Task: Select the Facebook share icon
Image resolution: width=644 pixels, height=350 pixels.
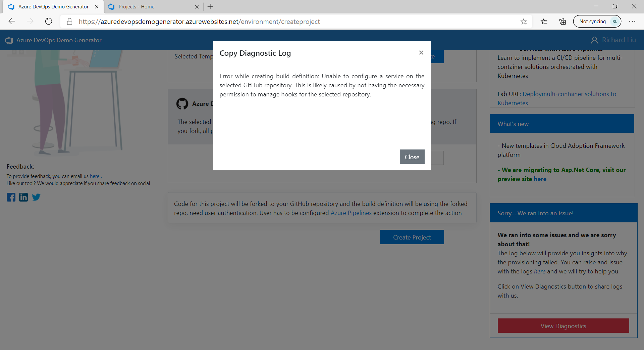Action: pyautogui.click(x=11, y=197)
